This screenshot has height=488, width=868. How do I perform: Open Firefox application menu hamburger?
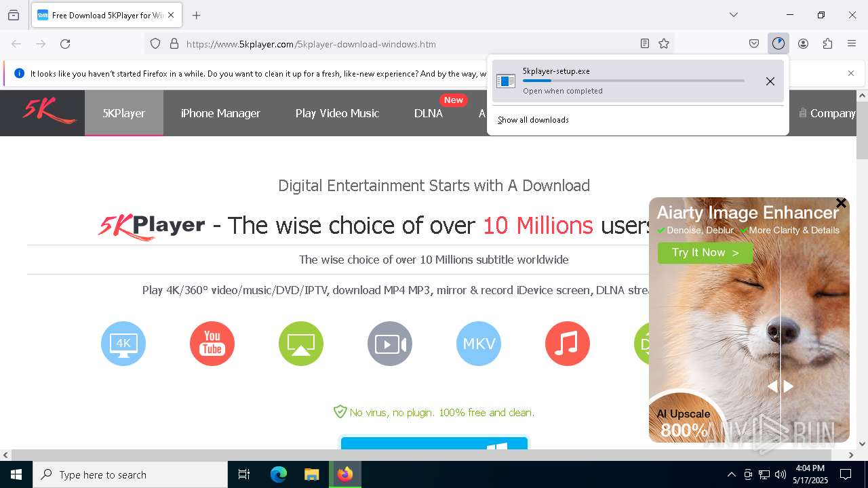click(852, 44)
